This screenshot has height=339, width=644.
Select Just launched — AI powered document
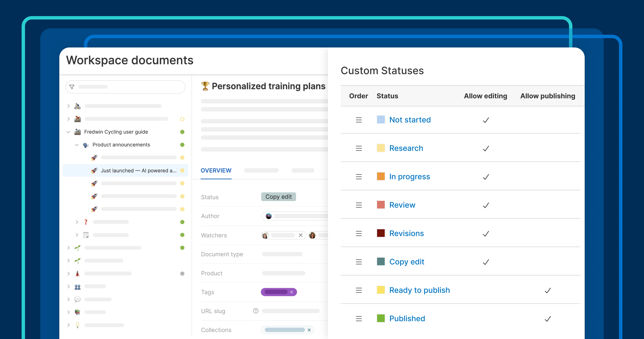click(138, 171)
